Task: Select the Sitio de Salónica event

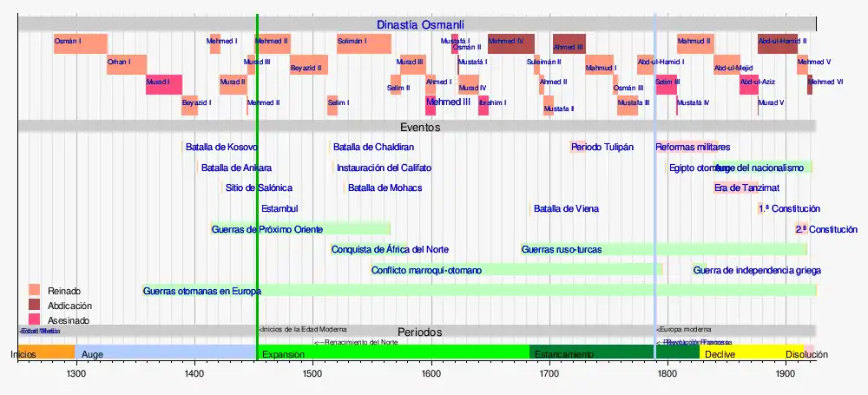Action: pos(259,188)
